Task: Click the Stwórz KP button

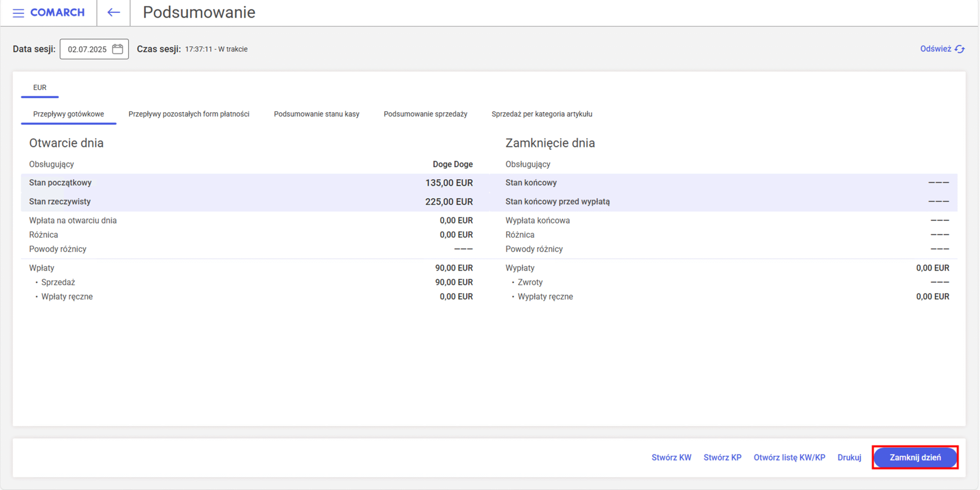Action: pos(722,457)
